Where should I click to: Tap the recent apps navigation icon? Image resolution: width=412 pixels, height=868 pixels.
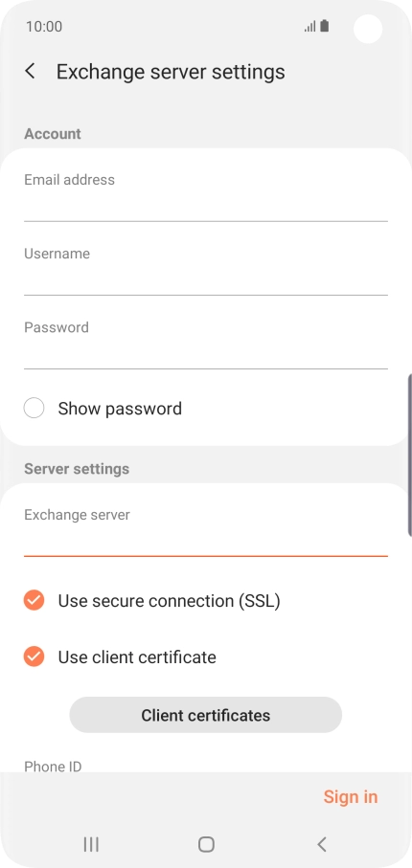click(x=91, y=844)
